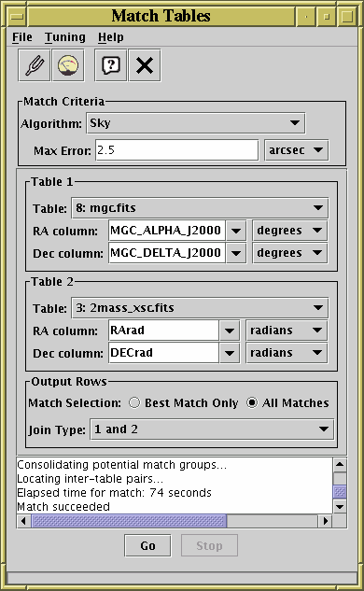364x591 pixels.
Task: Open the File menu
Action: [x=22, y=37]
